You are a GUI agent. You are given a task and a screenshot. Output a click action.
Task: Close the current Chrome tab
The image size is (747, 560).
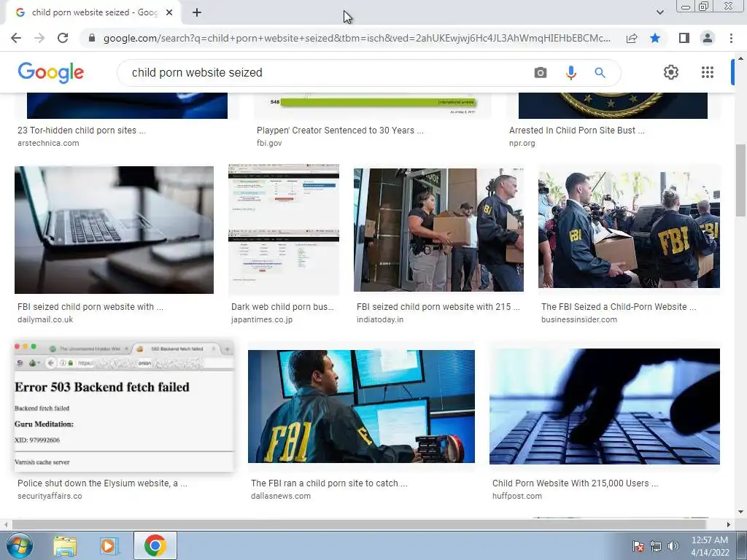169,12
